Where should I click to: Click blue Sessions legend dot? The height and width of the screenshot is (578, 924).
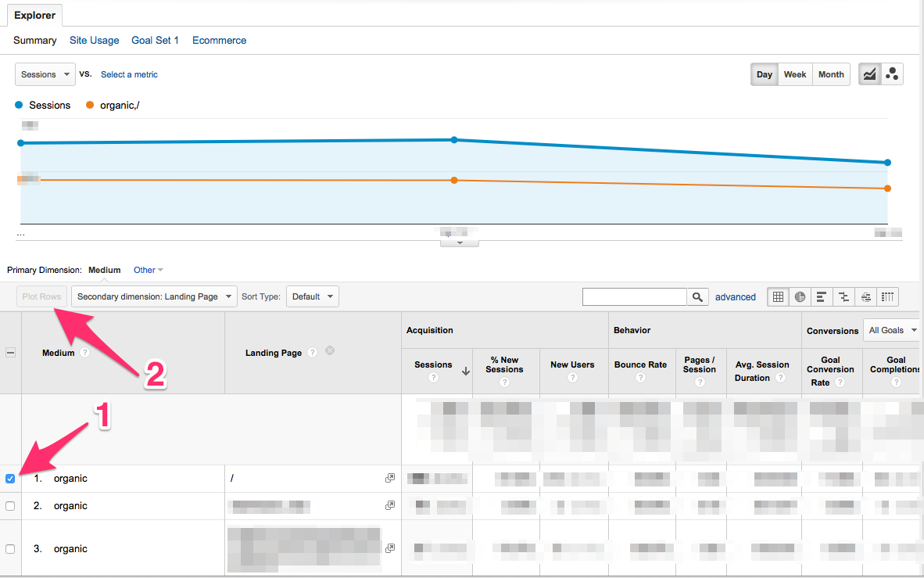point(19,105)
